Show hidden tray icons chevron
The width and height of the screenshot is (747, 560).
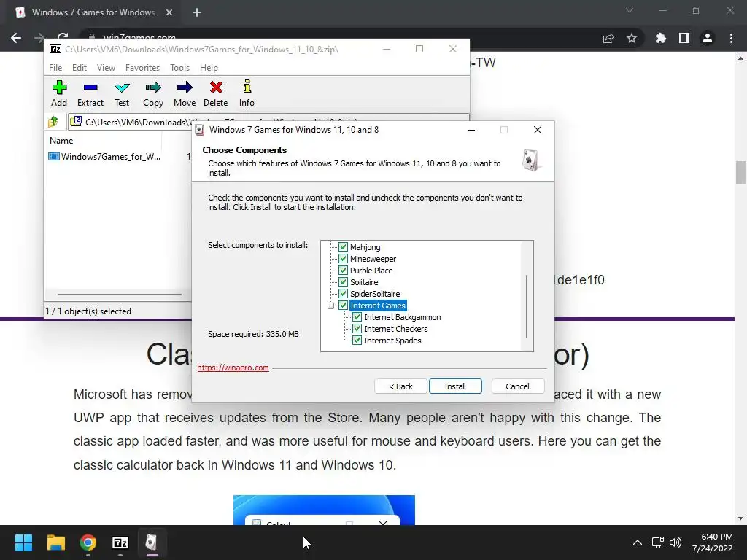point(637,542)
